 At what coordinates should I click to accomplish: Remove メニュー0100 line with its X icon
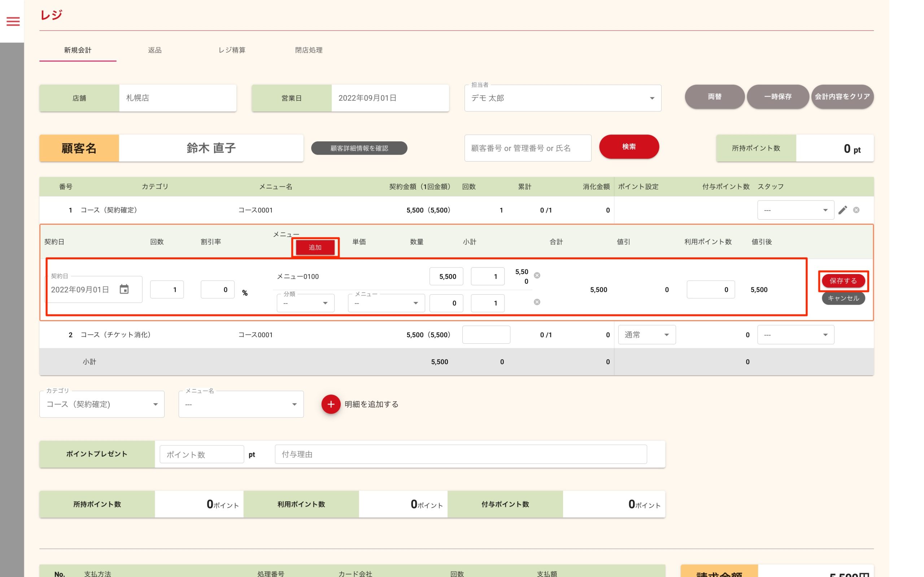tap(537, 276)
